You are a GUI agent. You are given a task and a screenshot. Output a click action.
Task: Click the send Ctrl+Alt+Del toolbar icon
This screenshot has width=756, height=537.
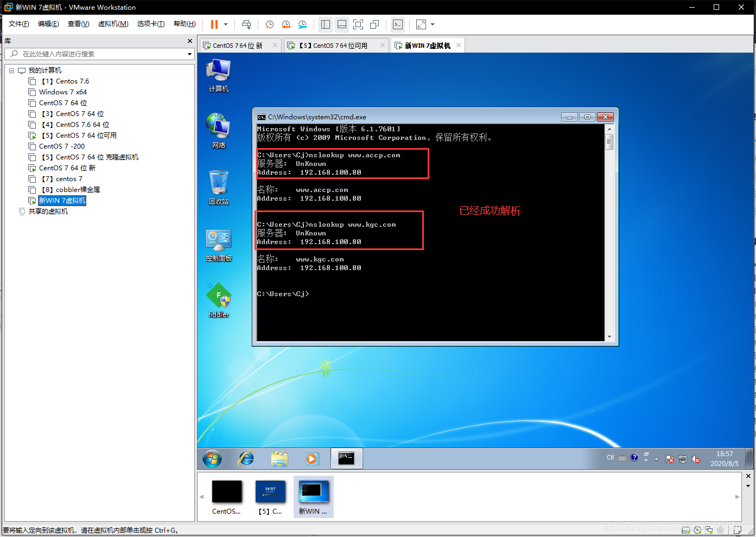point(246,24)
